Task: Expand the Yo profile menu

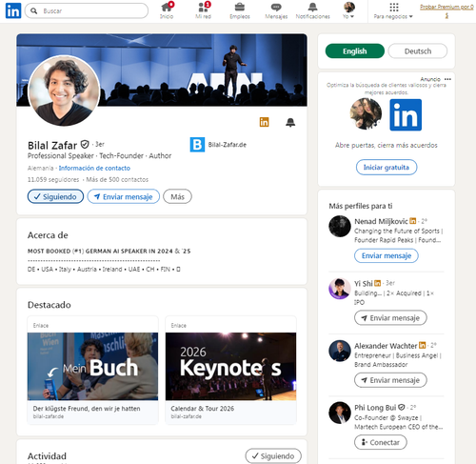Action: click(x=348, y=10)
